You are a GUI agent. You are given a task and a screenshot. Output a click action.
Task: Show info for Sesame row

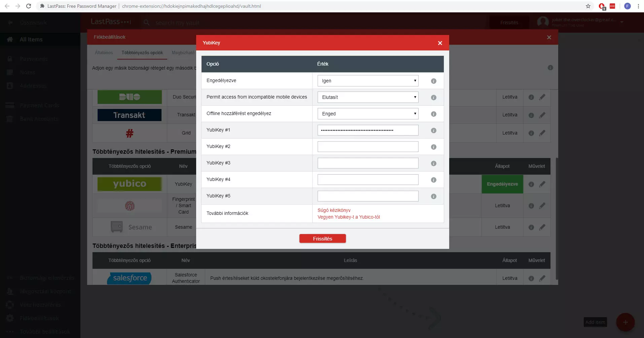pos(531,227)
